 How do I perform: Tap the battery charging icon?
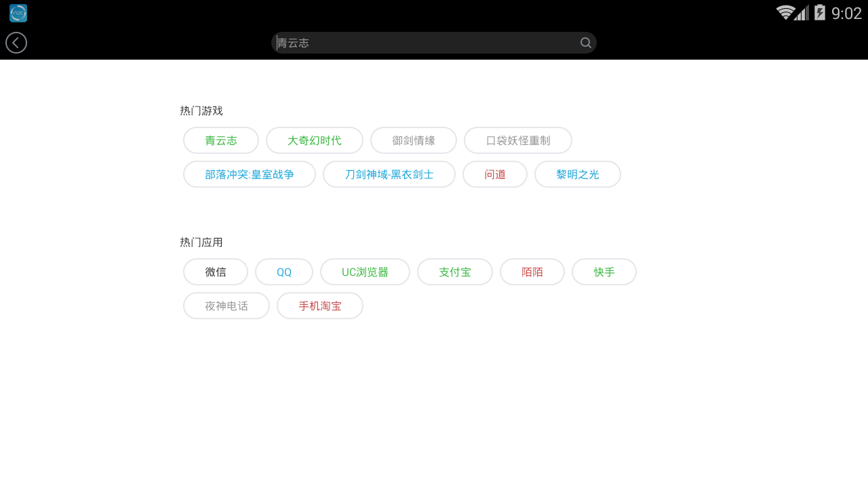(x=820, y=13)
